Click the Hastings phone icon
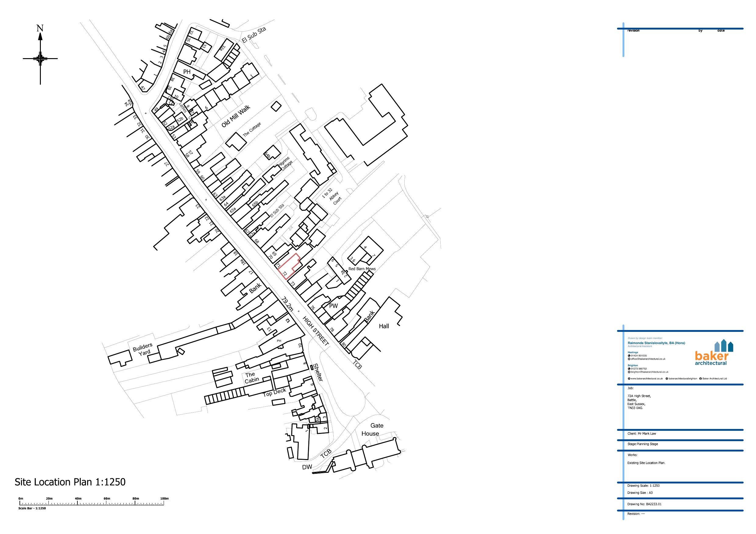This screenshot has width=756, height=534. [629, 356]
